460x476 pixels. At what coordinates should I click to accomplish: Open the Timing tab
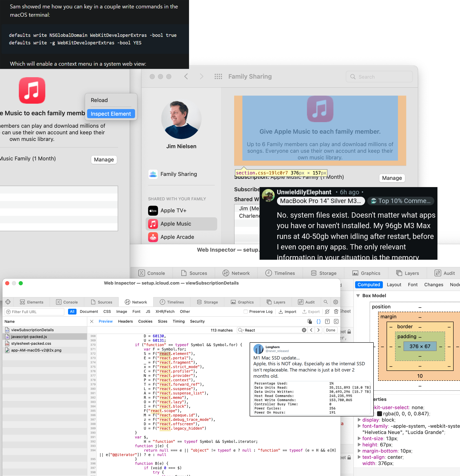coord(179,321)
